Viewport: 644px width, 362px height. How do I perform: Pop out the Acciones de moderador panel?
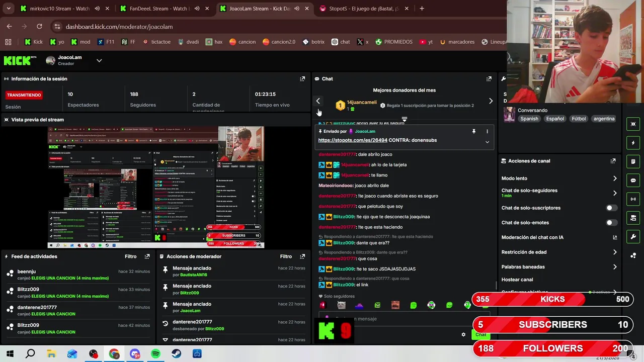pyautogui.click(x=302, y=256)
